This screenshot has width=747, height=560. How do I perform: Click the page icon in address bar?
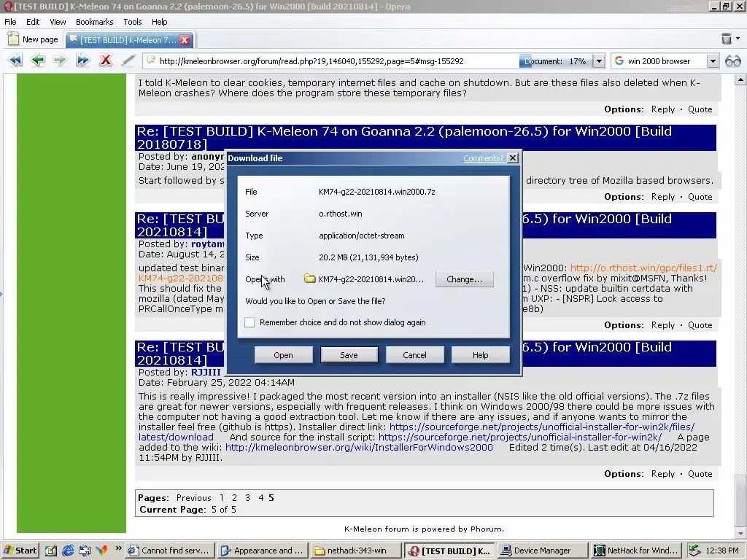(x=150, y=61)
